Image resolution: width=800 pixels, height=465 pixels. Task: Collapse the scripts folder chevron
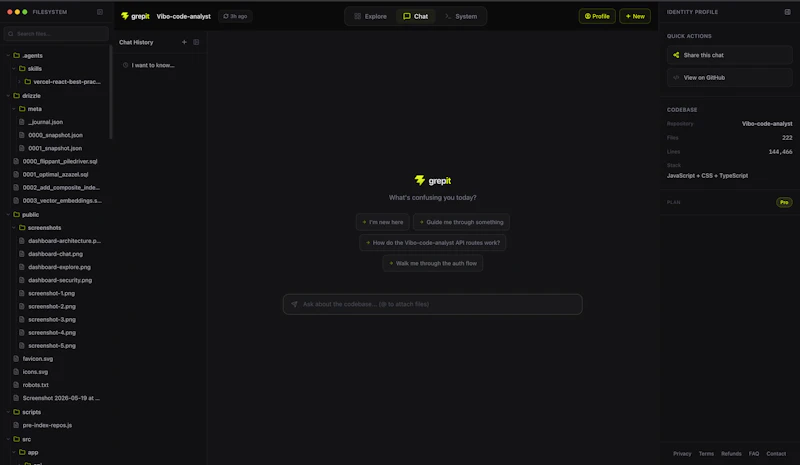[8, 412]
